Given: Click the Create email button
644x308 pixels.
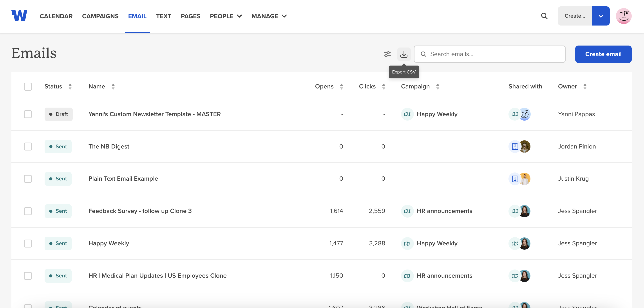Looking at the screenshot, I should pyautogui.click(x=603, y=54).
